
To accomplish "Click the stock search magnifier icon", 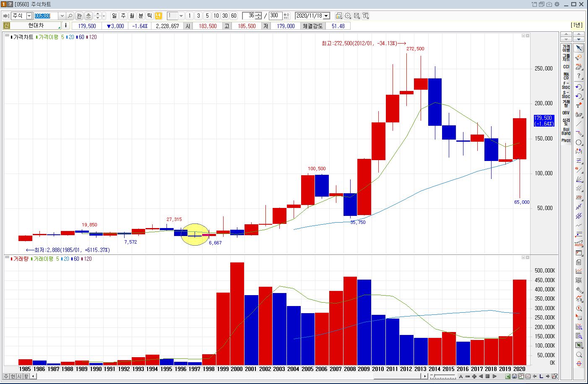I will (x=70, y=16).
